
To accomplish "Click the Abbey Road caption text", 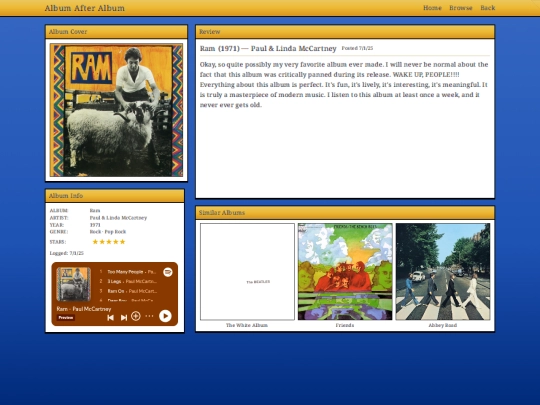I will pos(443,325).
